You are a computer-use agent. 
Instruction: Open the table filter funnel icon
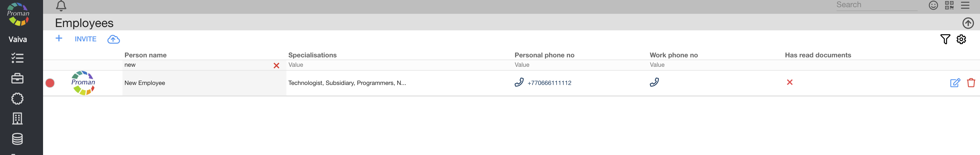point(945,39)
